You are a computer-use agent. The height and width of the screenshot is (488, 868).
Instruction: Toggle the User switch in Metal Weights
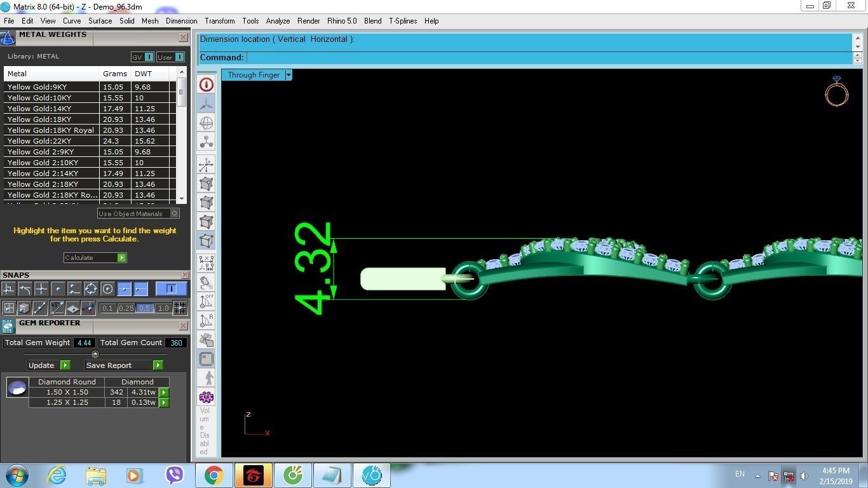point(170,57)
